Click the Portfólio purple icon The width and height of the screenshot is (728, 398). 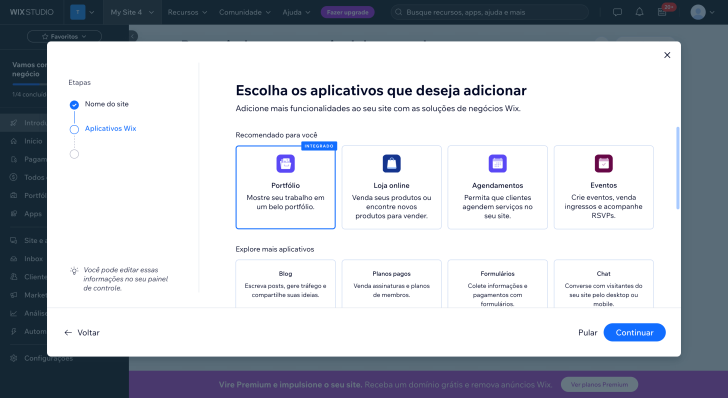tap(286, 163)
